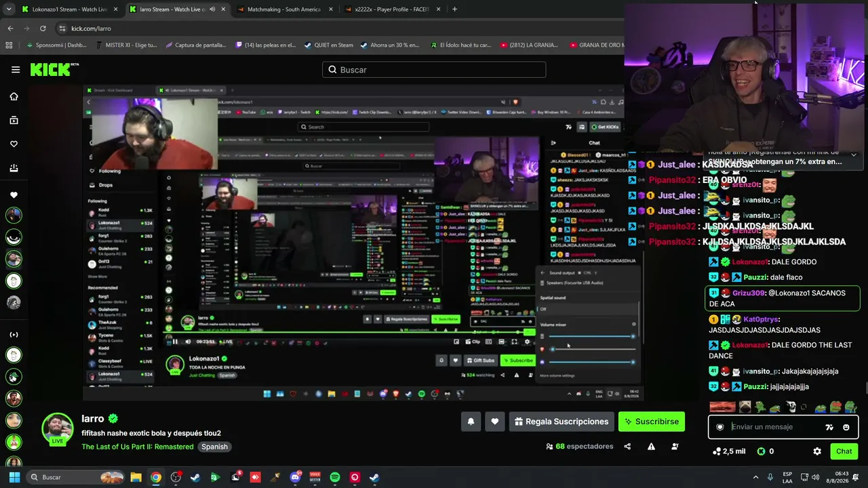Open File Explorer from the taskbar
The width and height of the screenshot is (868, 488).
(136, 477)
